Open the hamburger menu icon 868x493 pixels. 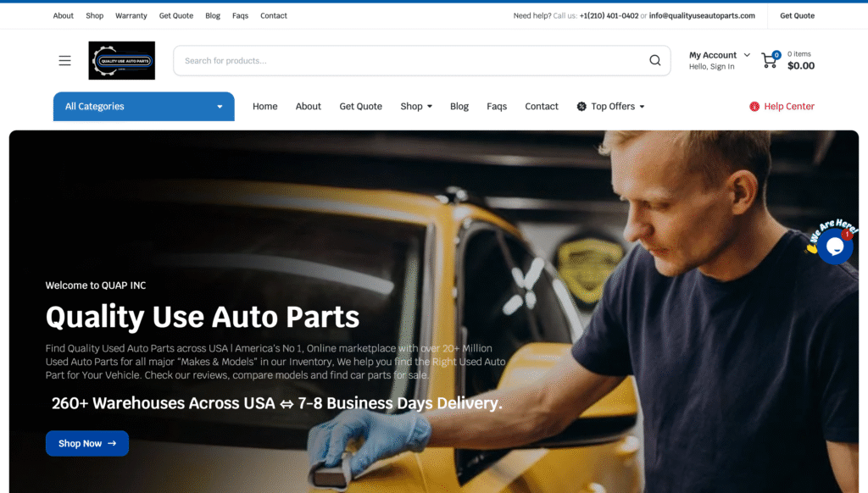click(64, 61)
